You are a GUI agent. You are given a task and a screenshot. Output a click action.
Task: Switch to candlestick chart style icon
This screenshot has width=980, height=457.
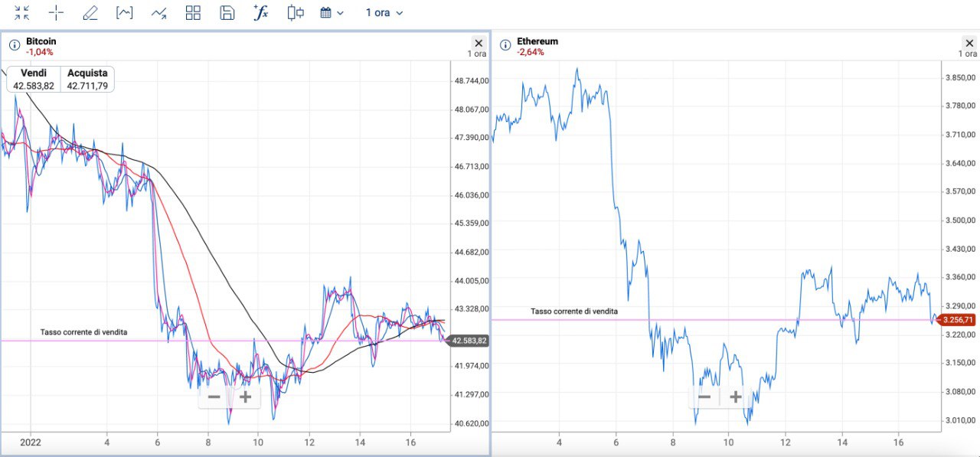click(296, 13)
